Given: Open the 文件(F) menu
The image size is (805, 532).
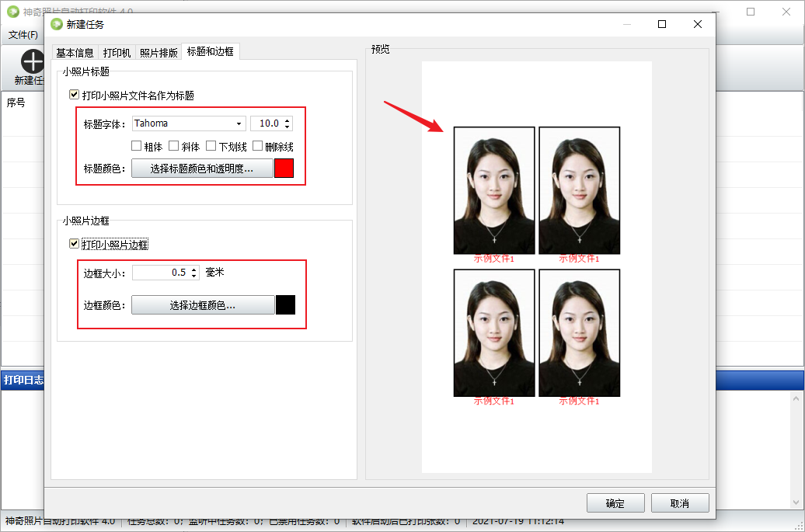Looking at the screenshot, I should click(23, 35).
